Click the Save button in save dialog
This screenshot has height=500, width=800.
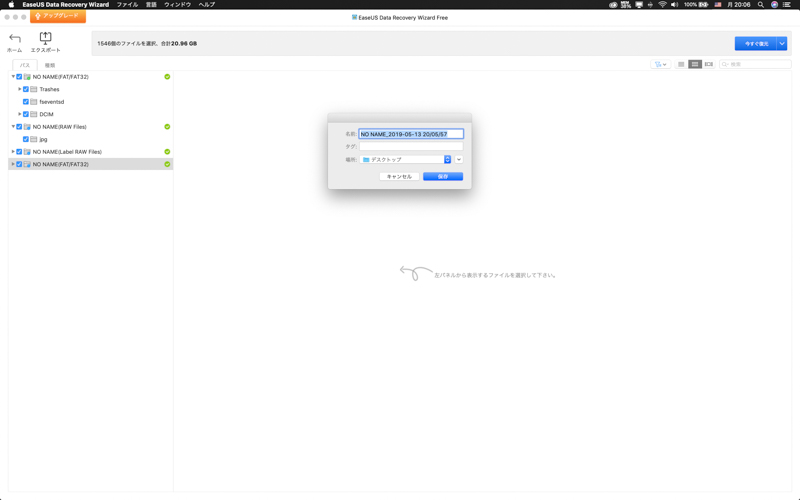click(443, 177)
